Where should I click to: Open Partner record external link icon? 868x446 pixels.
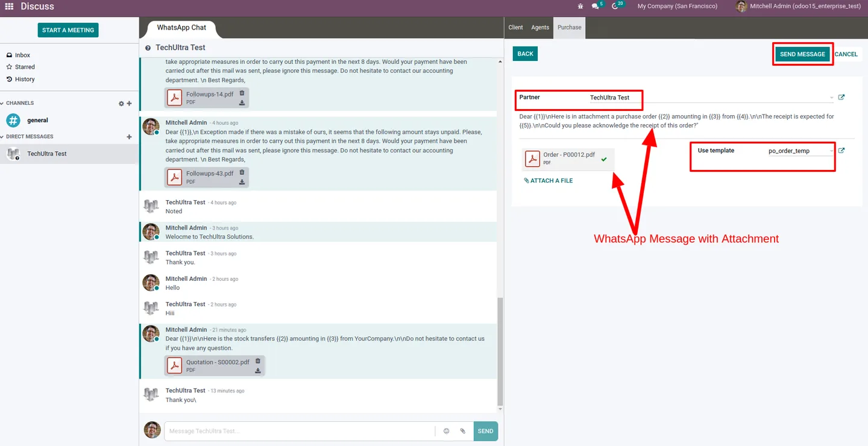pyautogui.click(x=841, y=97)
